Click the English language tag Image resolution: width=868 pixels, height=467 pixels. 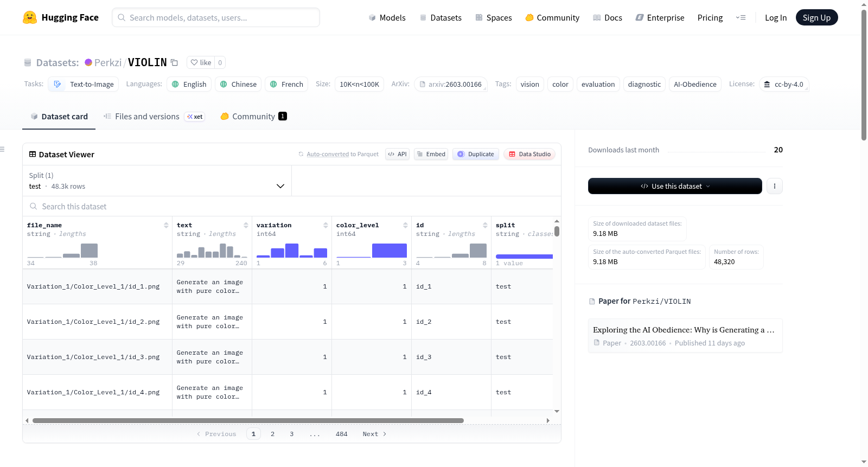coord(189,84)
